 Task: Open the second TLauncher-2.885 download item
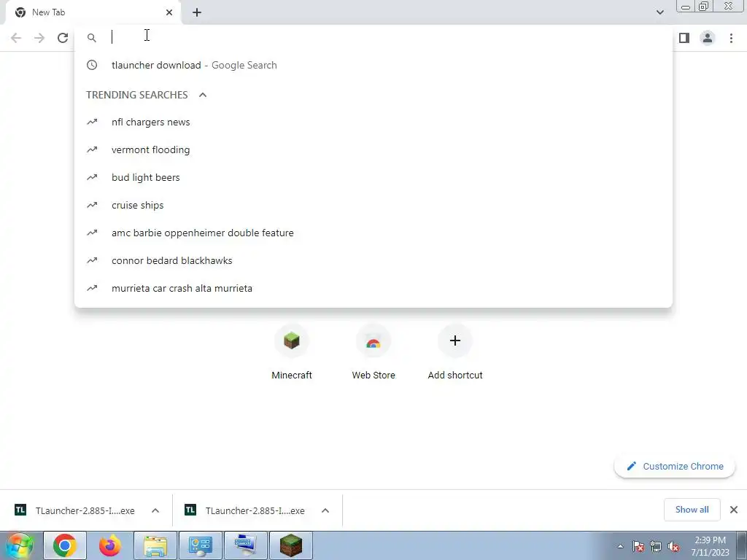[x=246, y=510]
